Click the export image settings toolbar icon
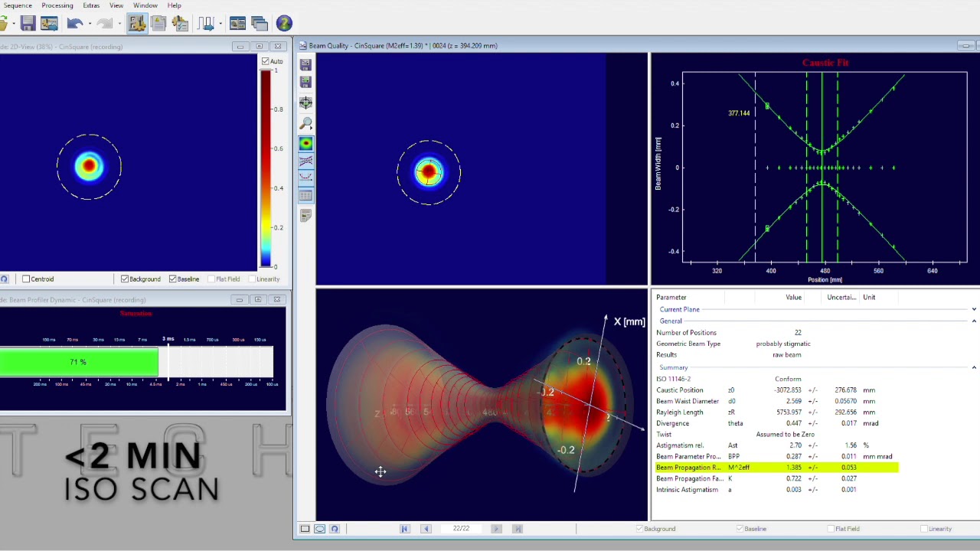Screen dimensions: 980x551 49,24
